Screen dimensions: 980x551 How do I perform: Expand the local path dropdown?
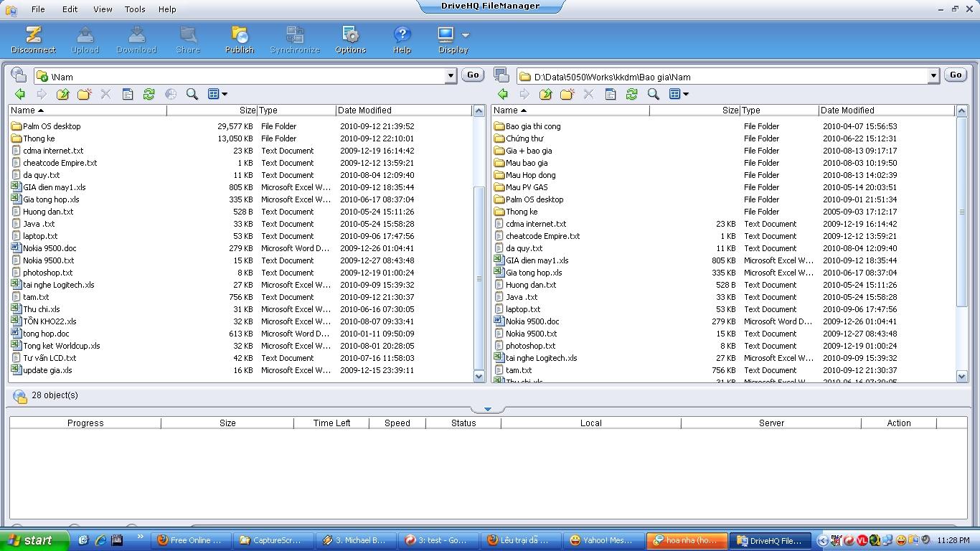tap(933, 76)
